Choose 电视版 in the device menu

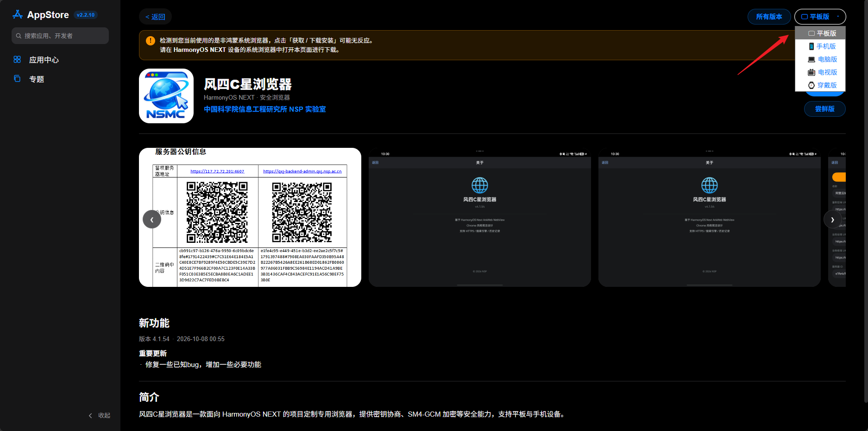pos(820,72)
